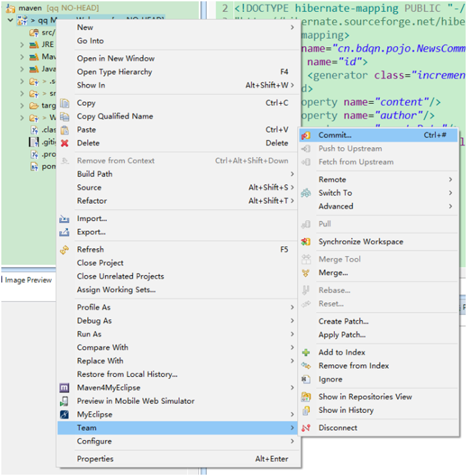This screenshot has height=476, width=467.
Task: Click the MyEclipse icon
Action: click(x=65, y=415)
